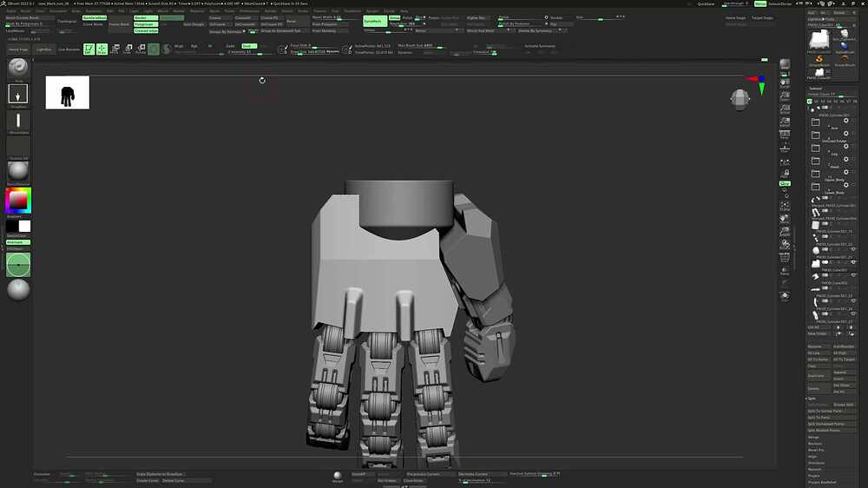868x488 pixels.
Task: Expand the Head subtool folder
Action: pos(815,162)
